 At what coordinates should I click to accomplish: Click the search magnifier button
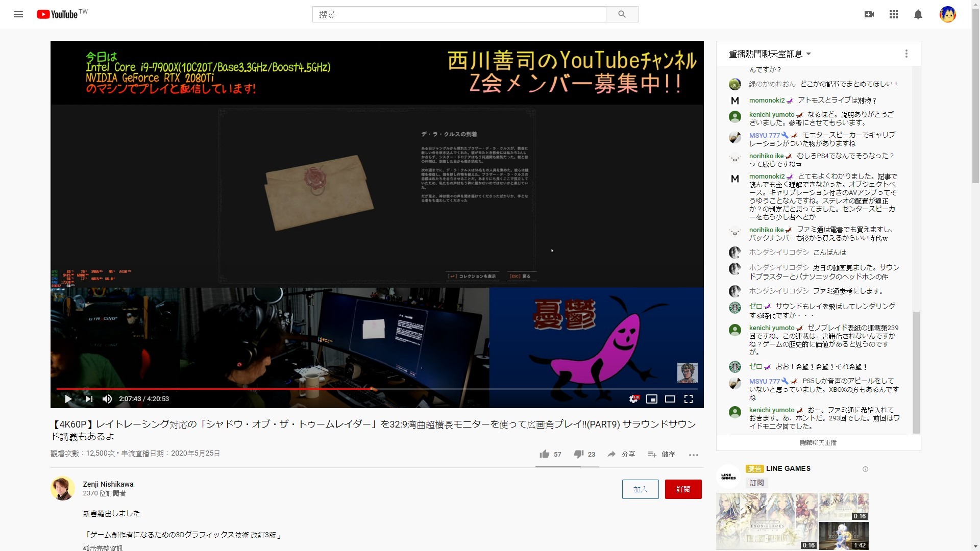[622, 14]
